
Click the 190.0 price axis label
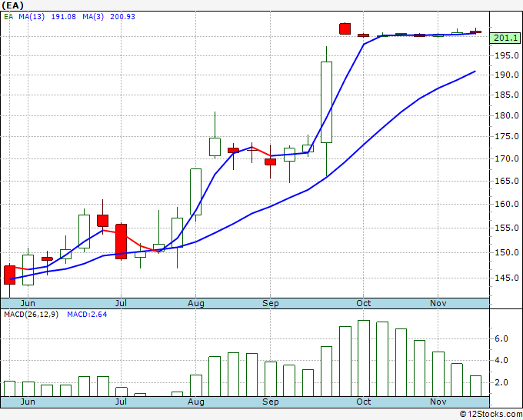coord(507,75)
